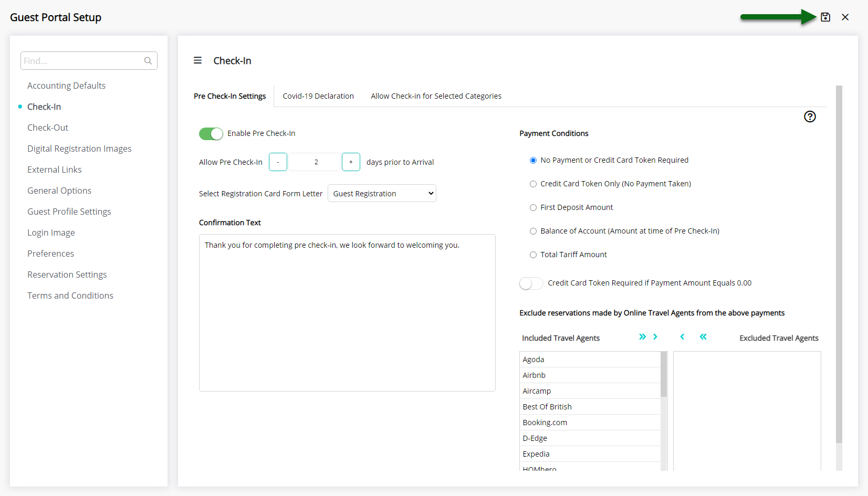Switch to Covid-19 Declaration tab
868x496 pixels.
click(318, 96)
